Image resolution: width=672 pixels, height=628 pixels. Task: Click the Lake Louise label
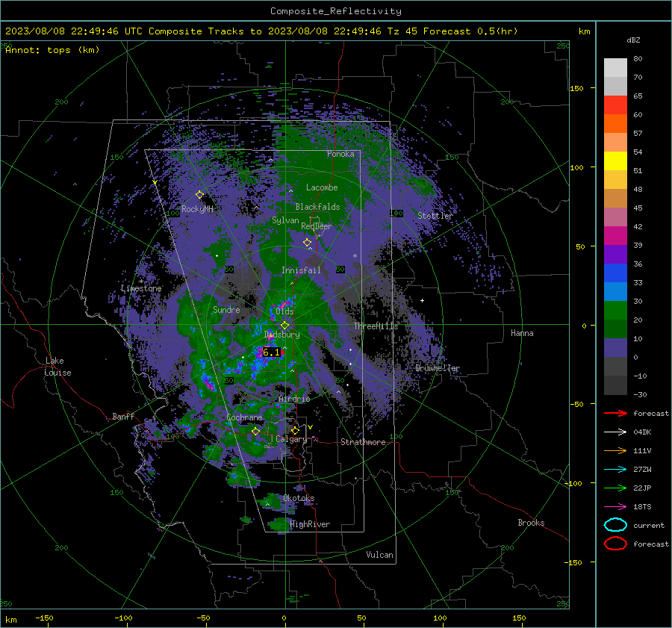[57, 367]
